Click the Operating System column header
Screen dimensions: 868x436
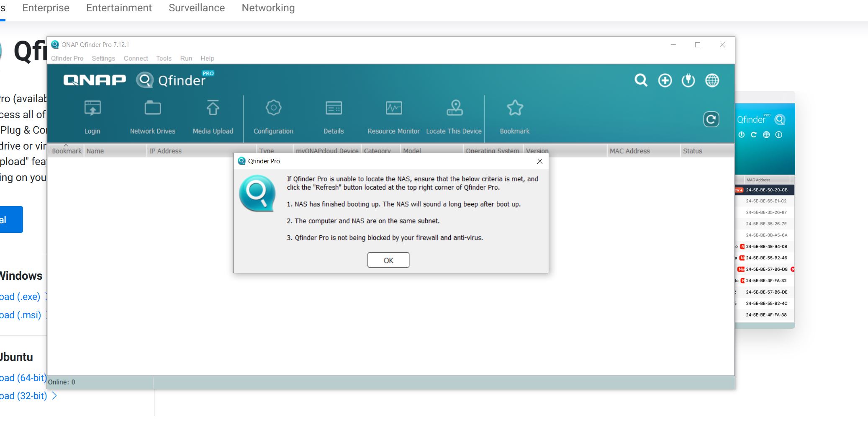pos(493,150)
